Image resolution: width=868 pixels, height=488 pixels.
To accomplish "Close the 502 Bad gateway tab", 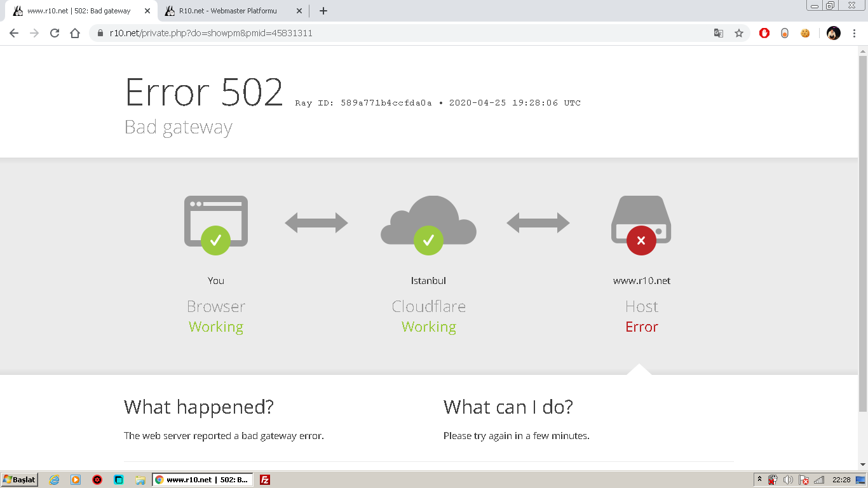I will coord(147,11).
